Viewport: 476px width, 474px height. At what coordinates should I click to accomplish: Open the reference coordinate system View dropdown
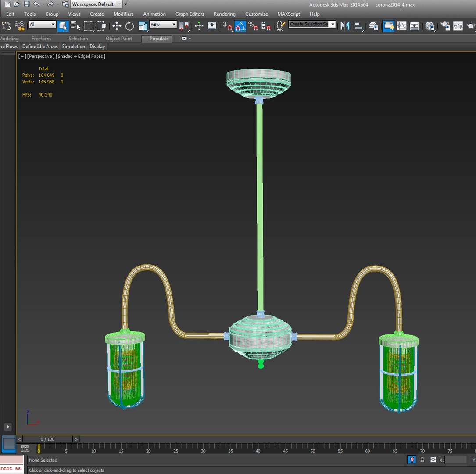tap(163, 24)
